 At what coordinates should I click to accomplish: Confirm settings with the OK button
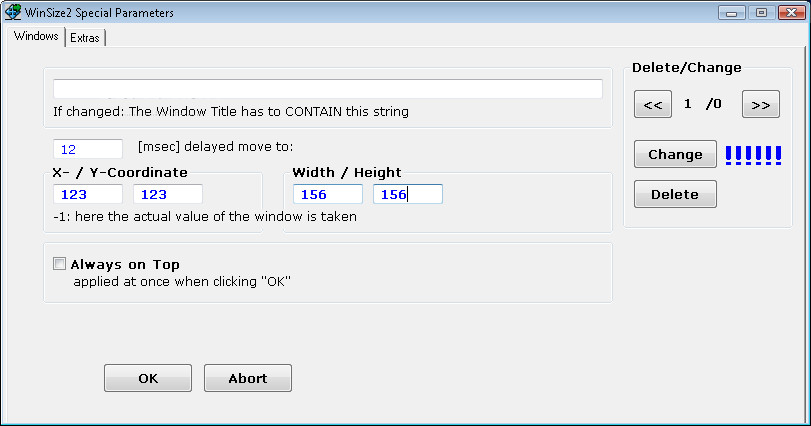148,378
